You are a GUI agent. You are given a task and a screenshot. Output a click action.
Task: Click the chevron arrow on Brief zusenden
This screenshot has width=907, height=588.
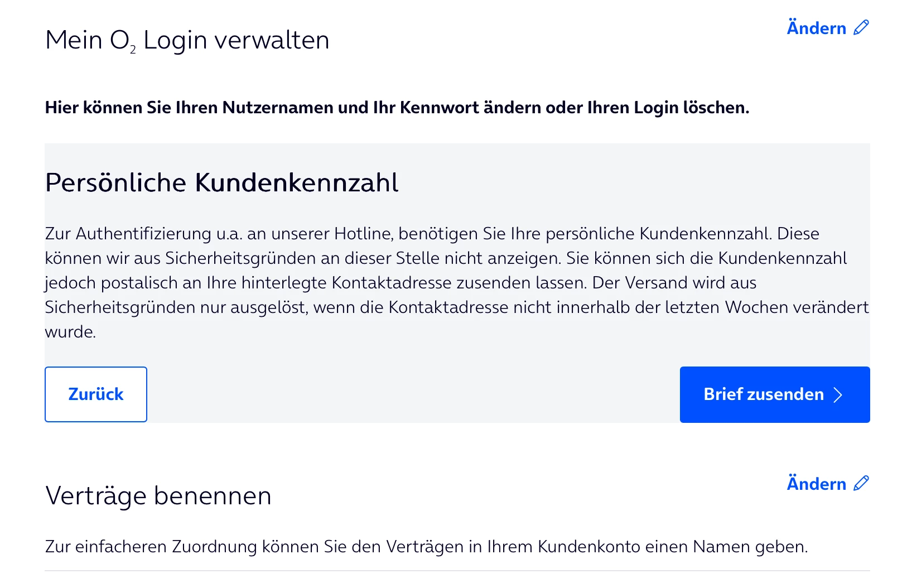tap(838, 395)
